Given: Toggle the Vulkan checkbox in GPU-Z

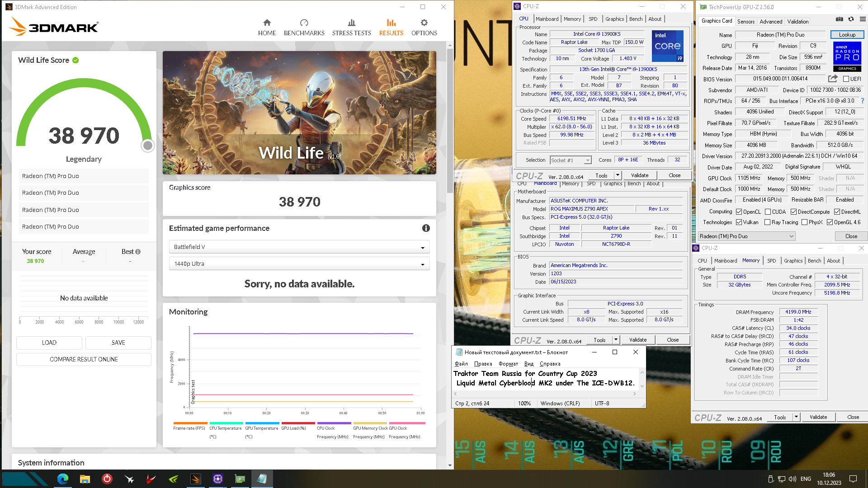Looking at the screenshot, I should pyautogui.click(x=739, y=222).
